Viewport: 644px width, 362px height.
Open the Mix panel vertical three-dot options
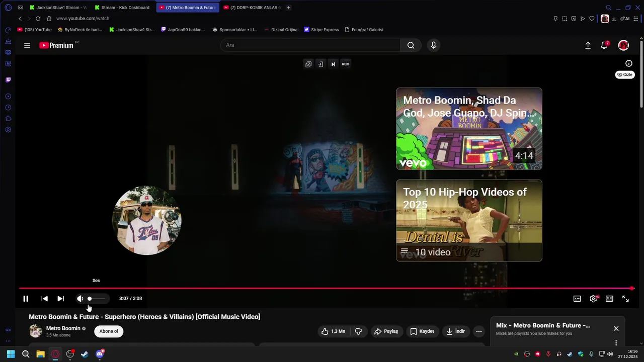(616, 343)
